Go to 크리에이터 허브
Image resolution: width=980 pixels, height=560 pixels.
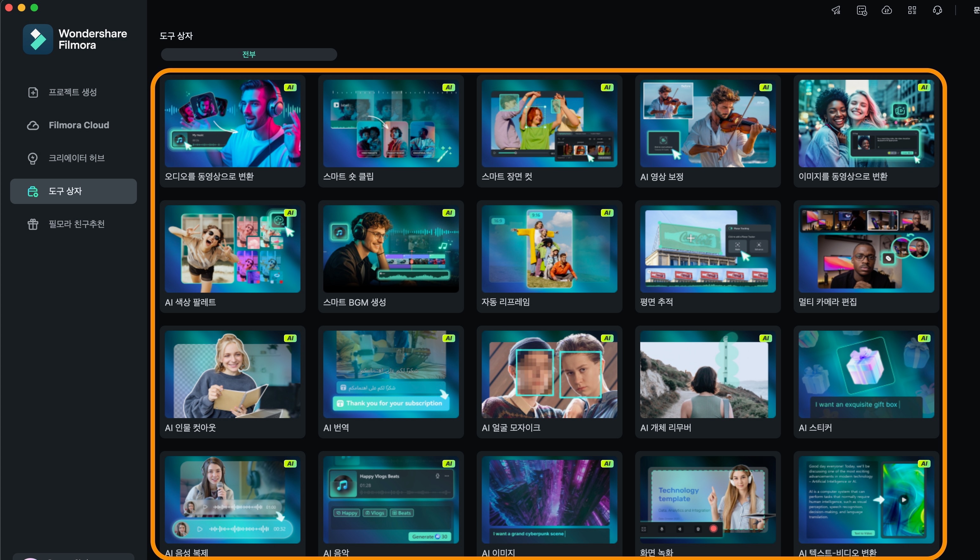[x=74, y=158]
